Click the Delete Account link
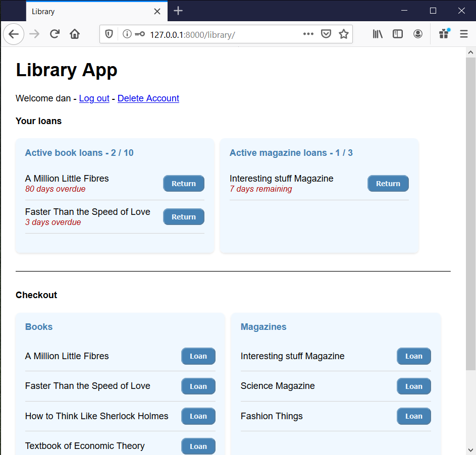This screenshot has width=476, height=455. 148,98
